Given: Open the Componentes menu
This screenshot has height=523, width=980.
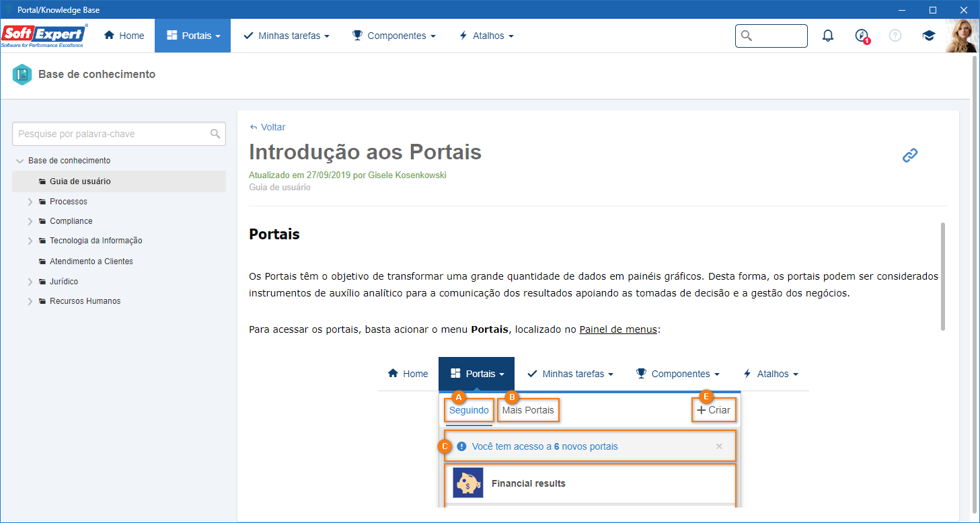Looking at the screenshot, I should (394, 36).
